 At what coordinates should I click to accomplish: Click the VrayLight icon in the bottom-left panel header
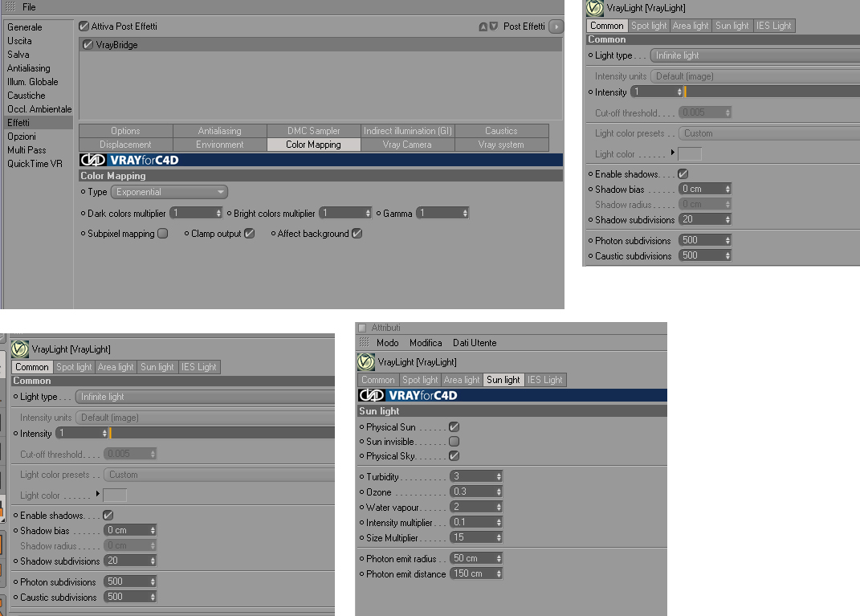pyautogui.click(x=20, y=349)
